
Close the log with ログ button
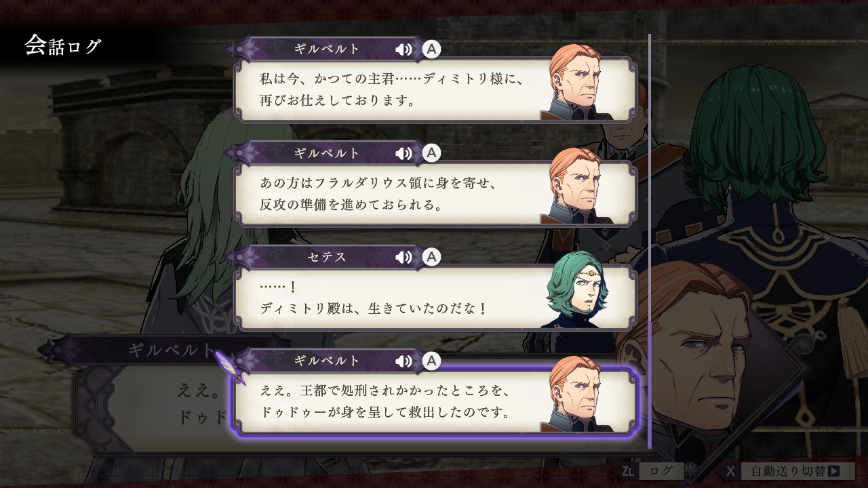[x=662, y=470]
